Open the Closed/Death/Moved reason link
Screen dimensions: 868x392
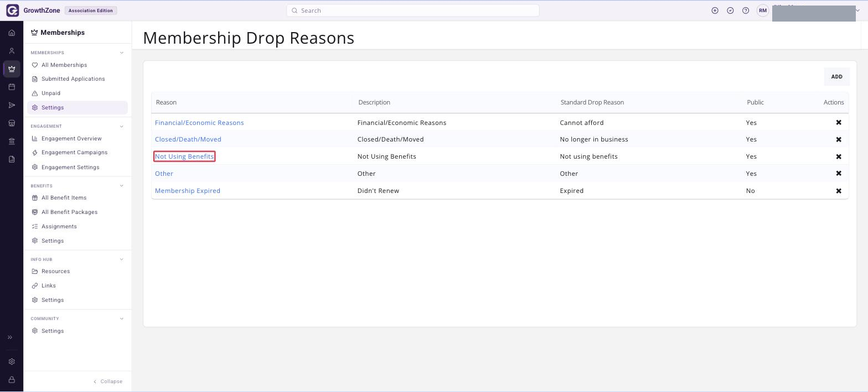[x=188, y=139]
